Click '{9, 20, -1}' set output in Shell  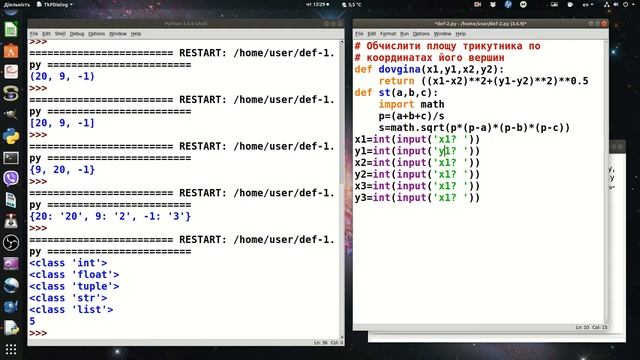pos(62,169)
